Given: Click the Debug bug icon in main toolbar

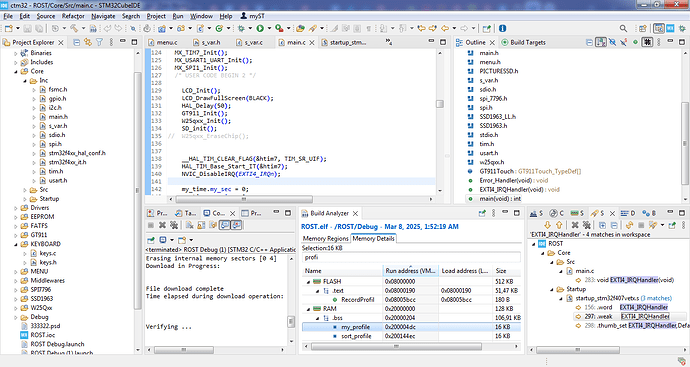Looking at the screenshot, I should point(241,29).
